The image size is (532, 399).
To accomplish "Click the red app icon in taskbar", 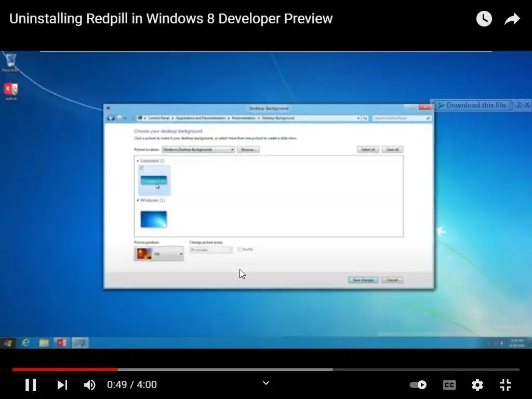I will 61,343.
